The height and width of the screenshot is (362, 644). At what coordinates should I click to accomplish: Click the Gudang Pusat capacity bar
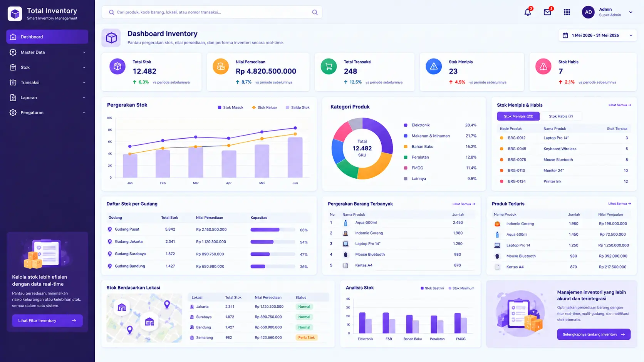[273, 230]
